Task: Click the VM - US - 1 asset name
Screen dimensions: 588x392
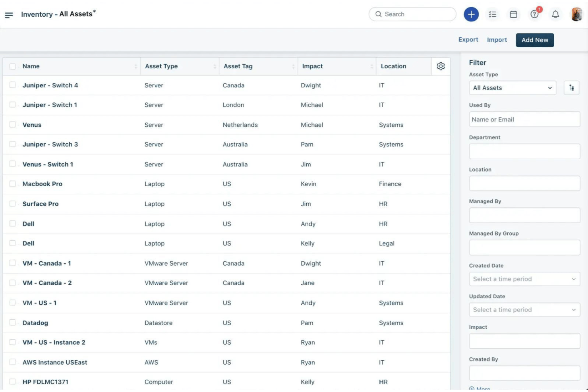Action: tap(39, 303)
